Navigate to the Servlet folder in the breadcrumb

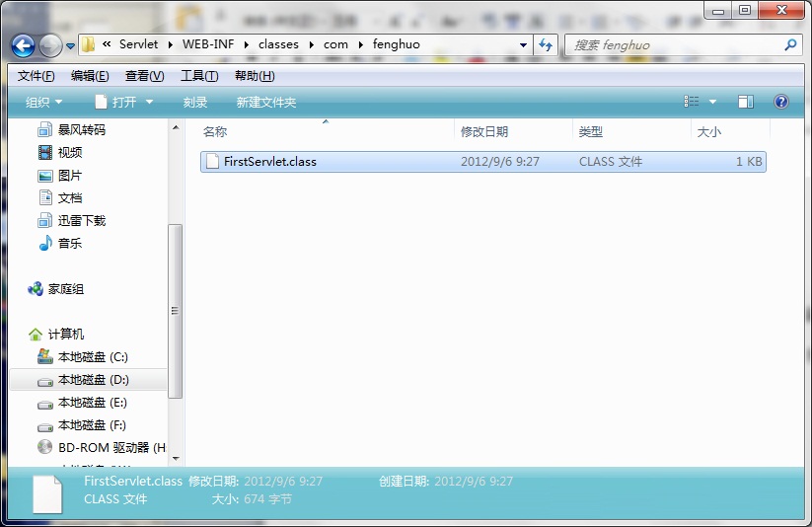[138, 44]
